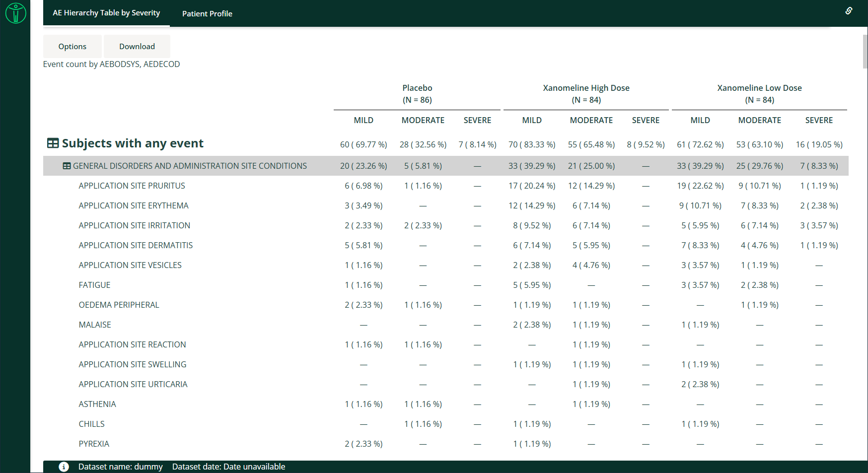Viewport: 868px width, 473px height.
Task: Click the Subjects with any event heading
Action: [133, 143]
